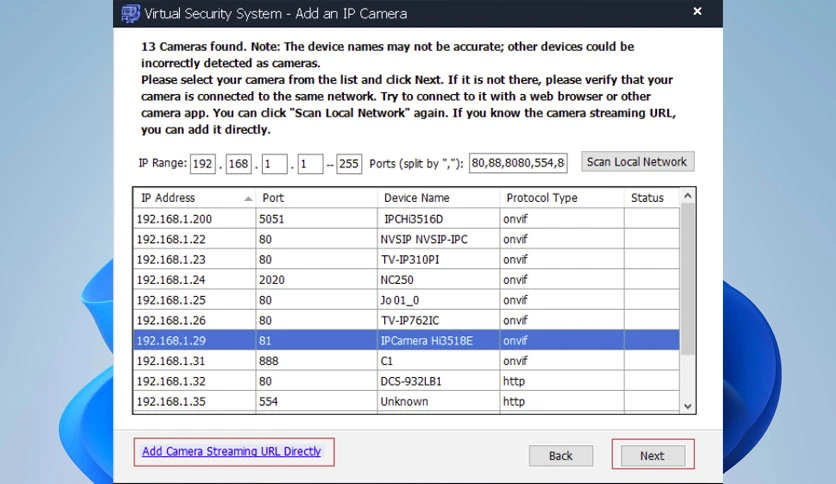Sort by IP Address column header
Screen dimensions: 836x484
194,198
